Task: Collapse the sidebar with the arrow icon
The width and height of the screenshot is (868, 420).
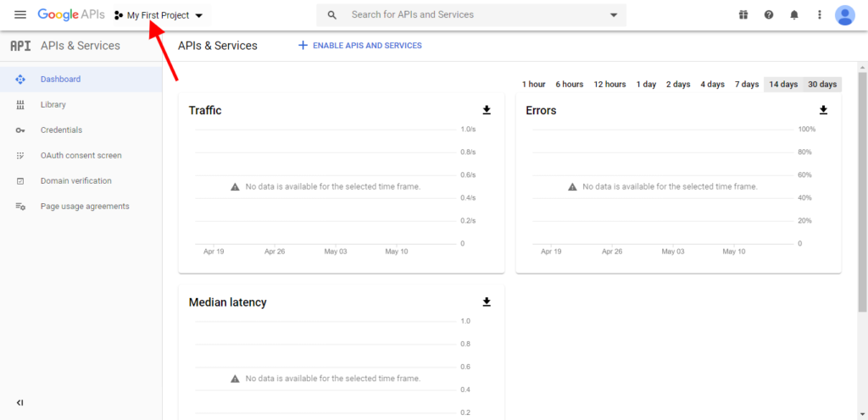Action: (20, 403)
